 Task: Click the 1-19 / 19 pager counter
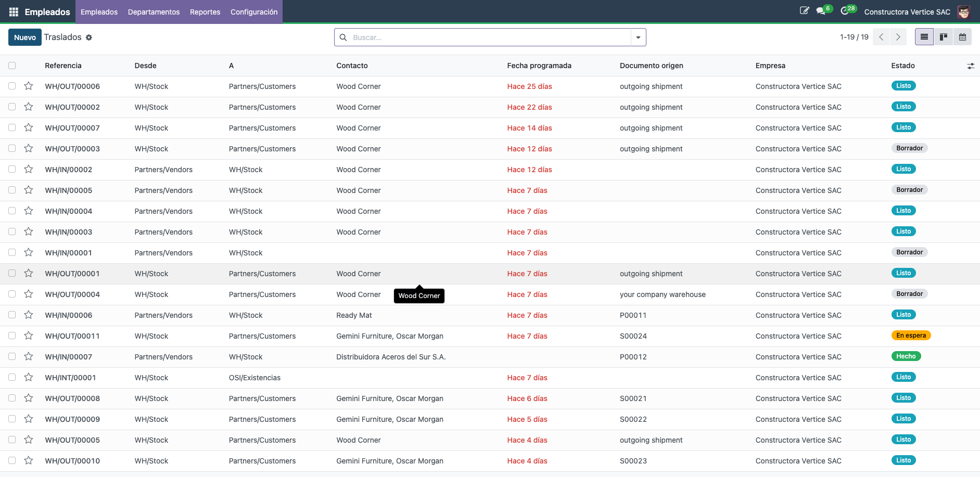point(854,37)
